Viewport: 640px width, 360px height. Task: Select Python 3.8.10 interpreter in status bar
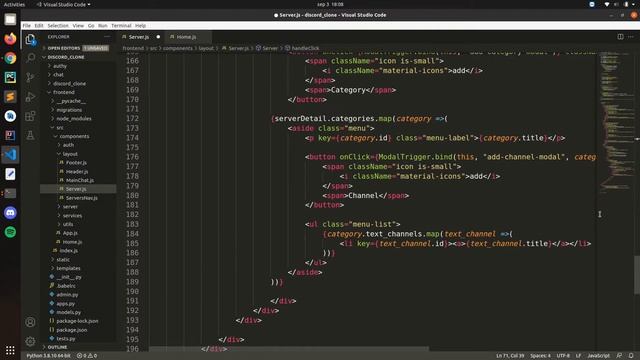49,356
